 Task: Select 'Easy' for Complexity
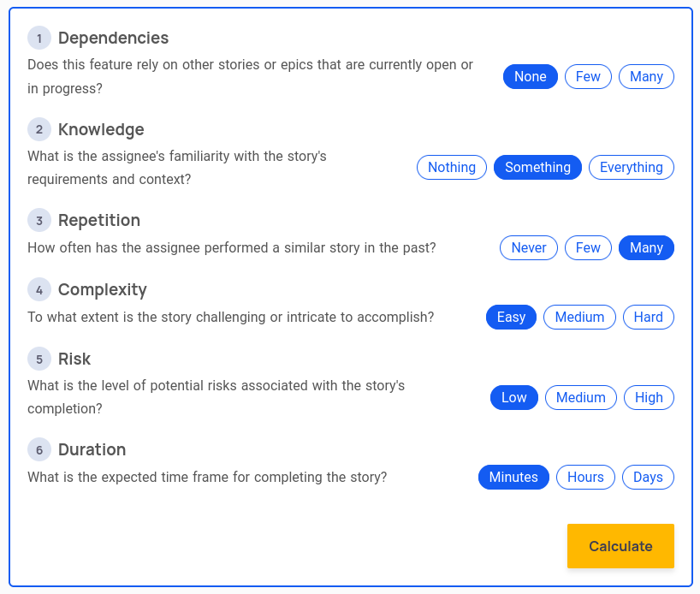tap(511, 318)
